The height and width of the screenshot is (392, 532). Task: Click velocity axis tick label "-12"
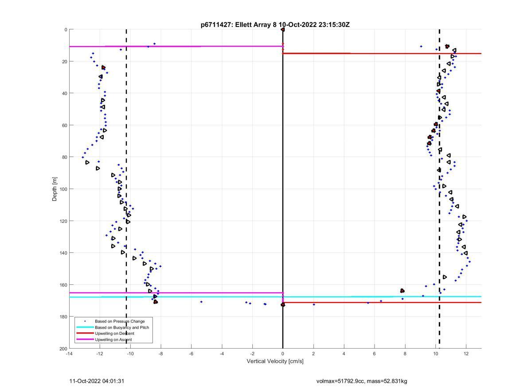coord(100,353)
